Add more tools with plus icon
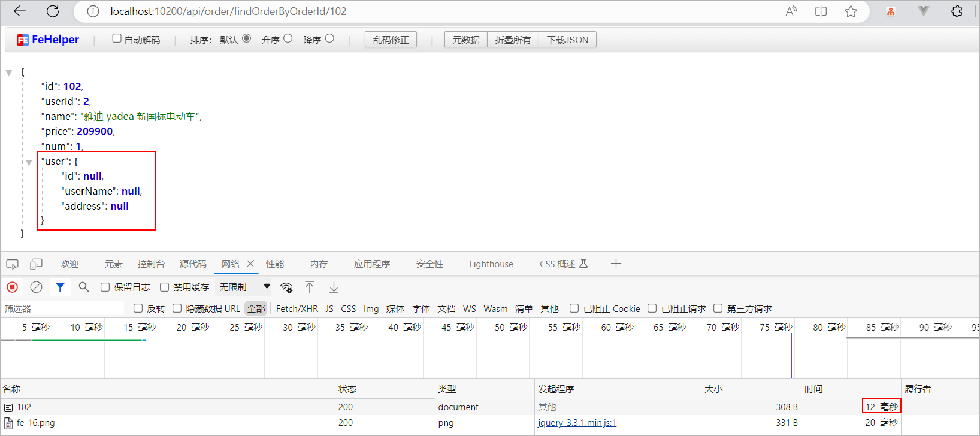The width and height of the screenshot is (980, 436). [616, 264]
